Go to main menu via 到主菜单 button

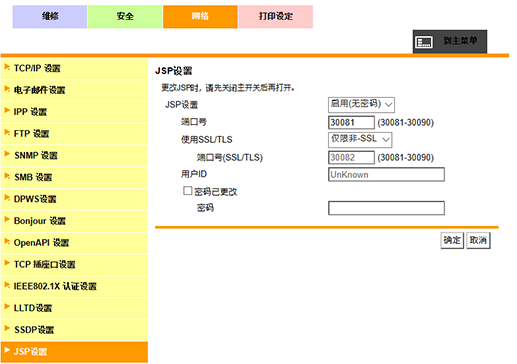click(x=450, y=41)
